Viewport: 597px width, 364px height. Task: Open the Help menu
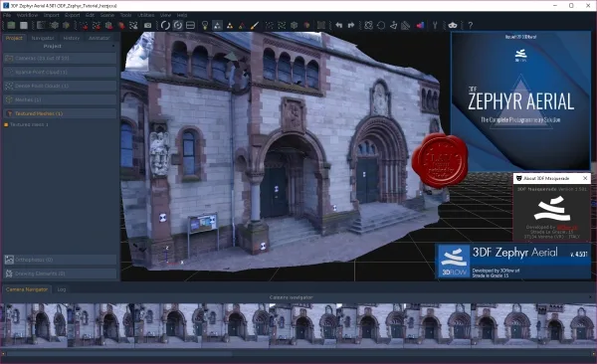click(x=182, y=15)
